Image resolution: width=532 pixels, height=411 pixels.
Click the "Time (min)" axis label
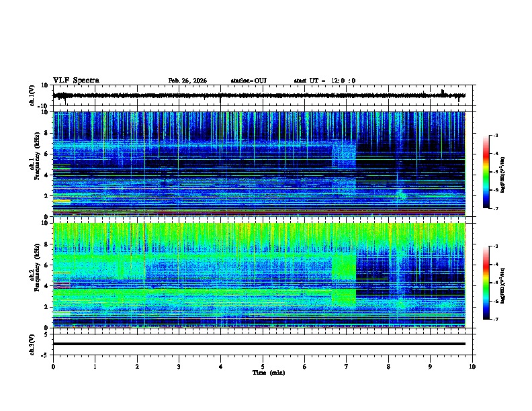(269, 373)
